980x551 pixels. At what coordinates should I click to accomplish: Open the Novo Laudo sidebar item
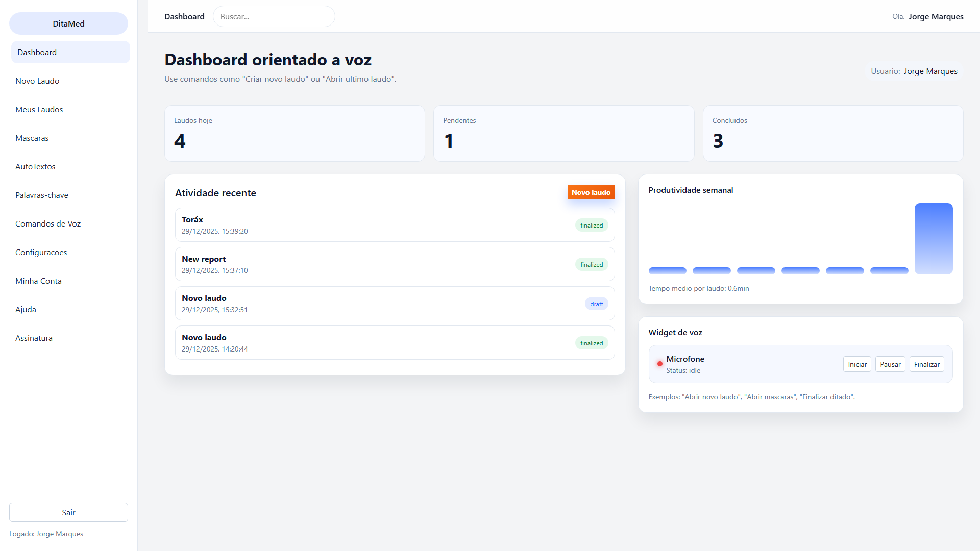(37, 81)
